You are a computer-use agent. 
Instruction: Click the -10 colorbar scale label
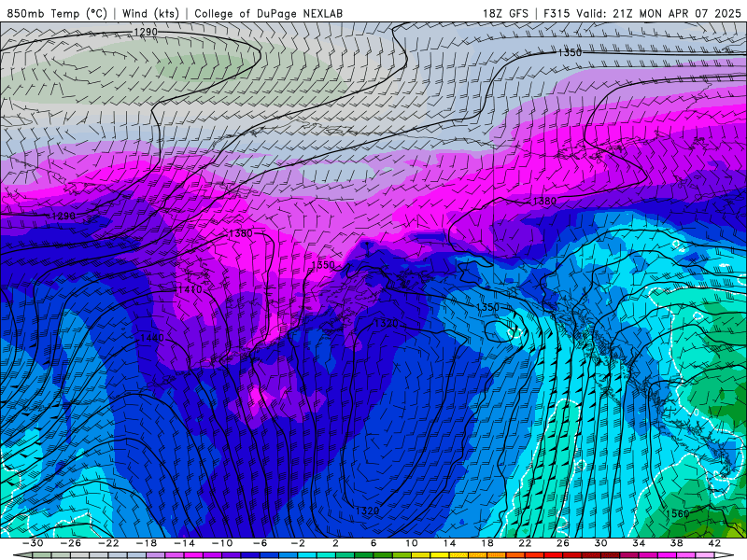tap(222, 543)
